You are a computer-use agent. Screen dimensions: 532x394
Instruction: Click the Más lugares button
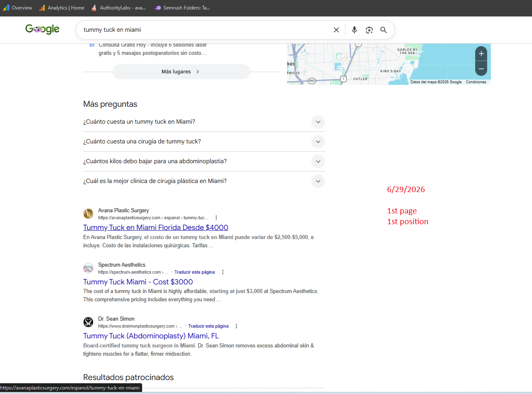tap(181, 72)
